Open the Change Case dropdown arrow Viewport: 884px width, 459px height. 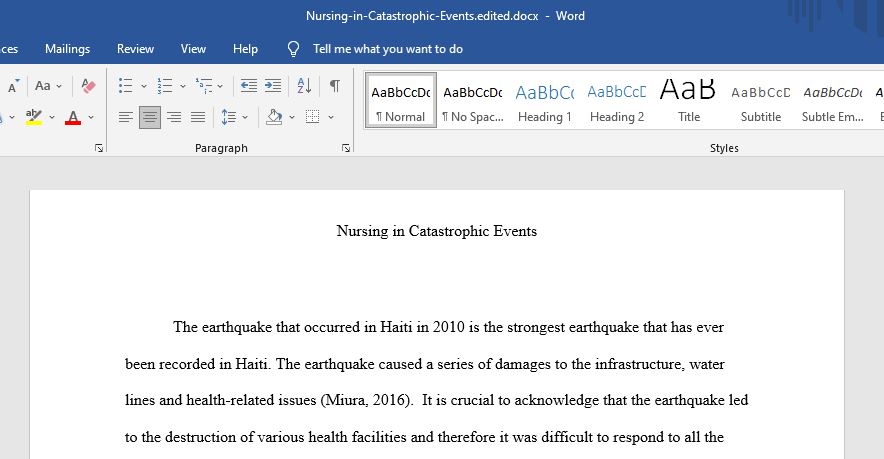[x=59, y=86]
